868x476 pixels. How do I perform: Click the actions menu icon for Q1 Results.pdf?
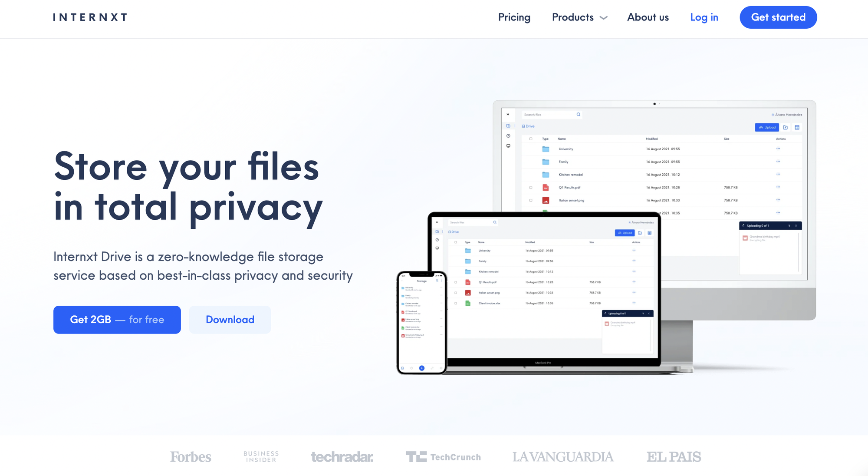[778, 188]
